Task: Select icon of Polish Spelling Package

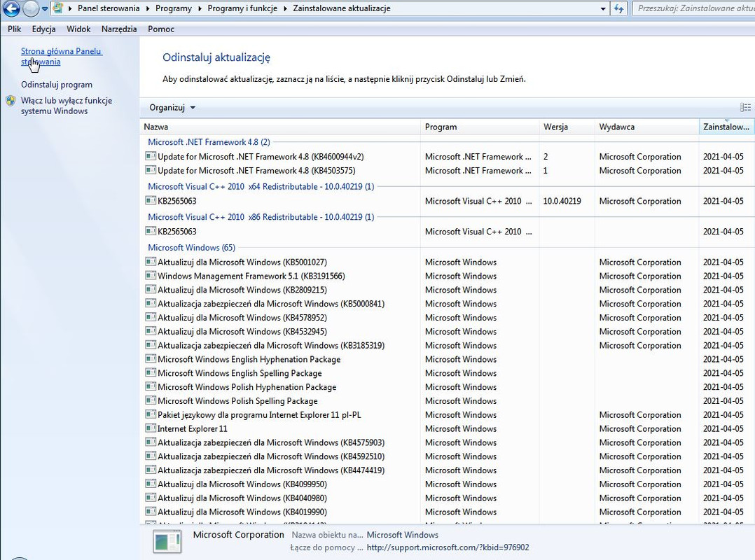Action: [x=151, y=401]
